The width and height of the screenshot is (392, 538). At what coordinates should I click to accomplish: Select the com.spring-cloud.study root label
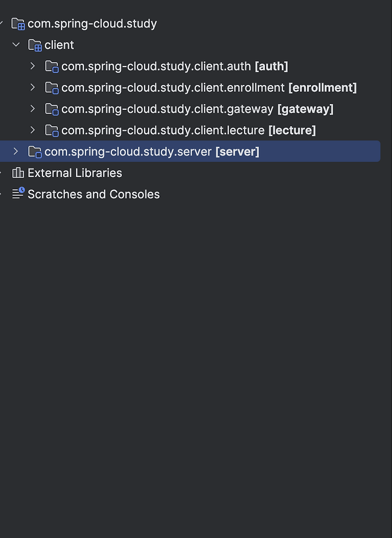click(x=92, y=24)
